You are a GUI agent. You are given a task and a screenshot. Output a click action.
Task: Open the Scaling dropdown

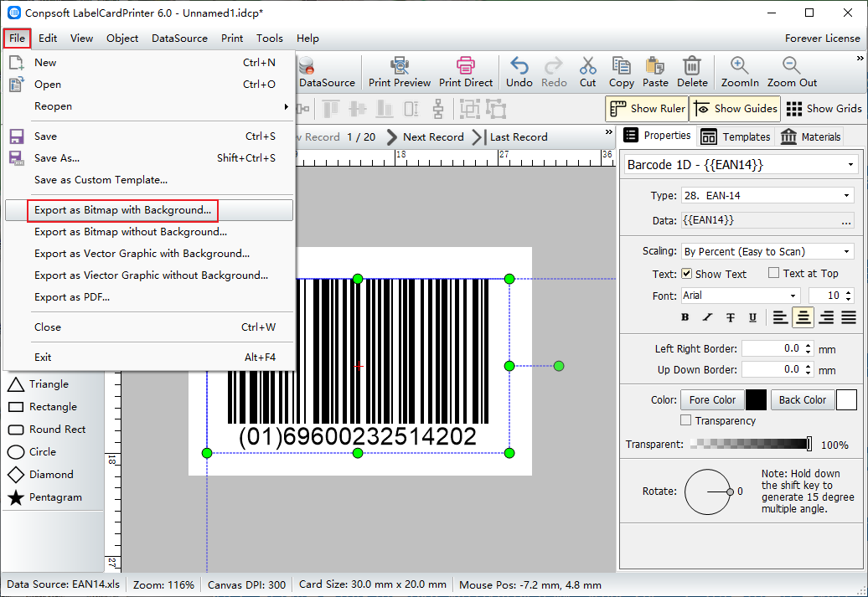coord(846,251)
